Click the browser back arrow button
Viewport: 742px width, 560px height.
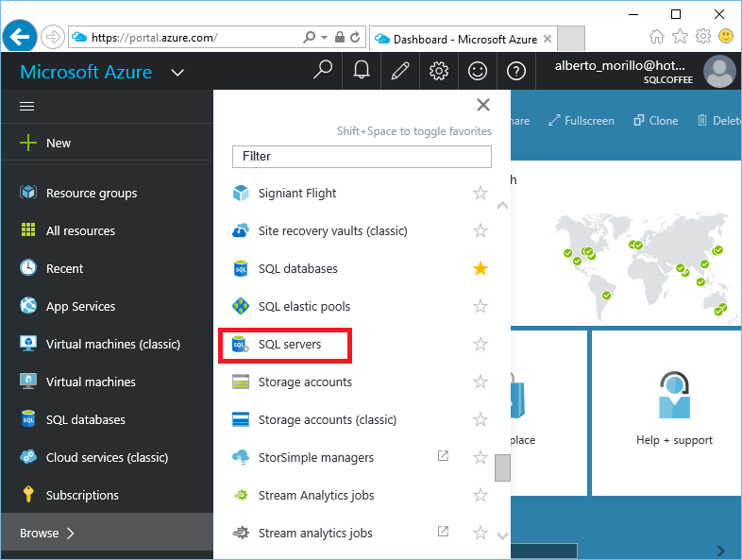(20, 36)
